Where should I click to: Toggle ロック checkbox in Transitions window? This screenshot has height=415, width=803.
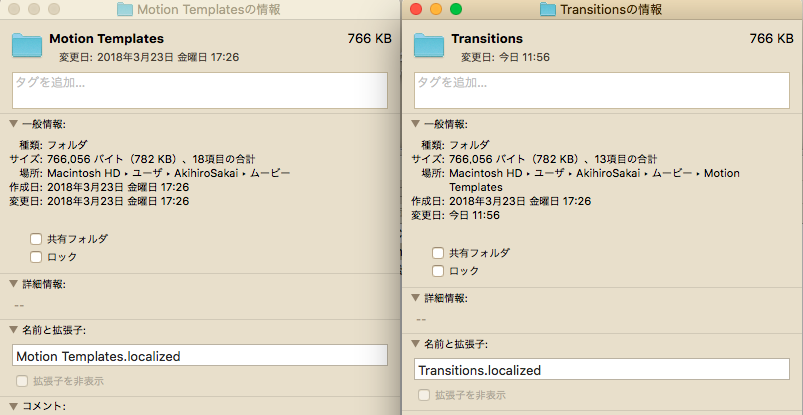[x=438, y=271]
